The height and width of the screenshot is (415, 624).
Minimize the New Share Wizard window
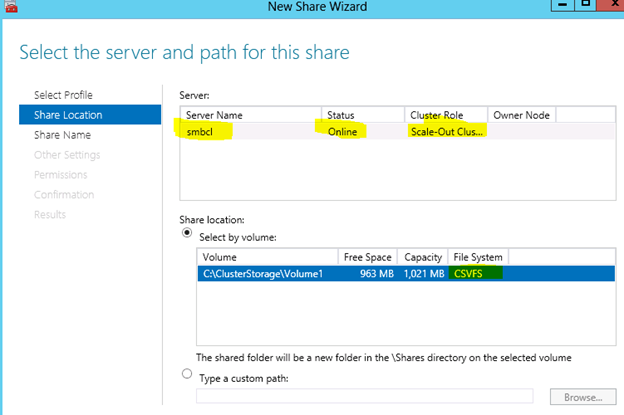click(x=562, y=4)
